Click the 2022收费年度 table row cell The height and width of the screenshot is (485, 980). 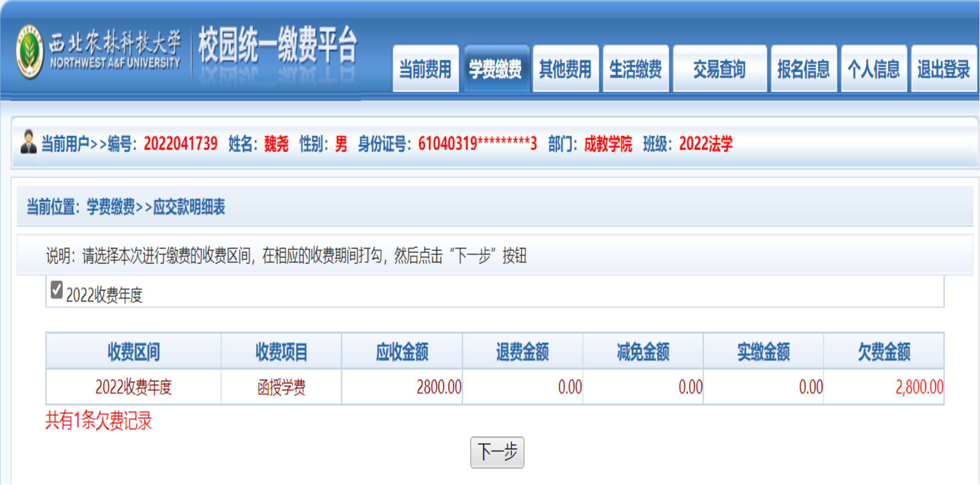coord(133,387)
